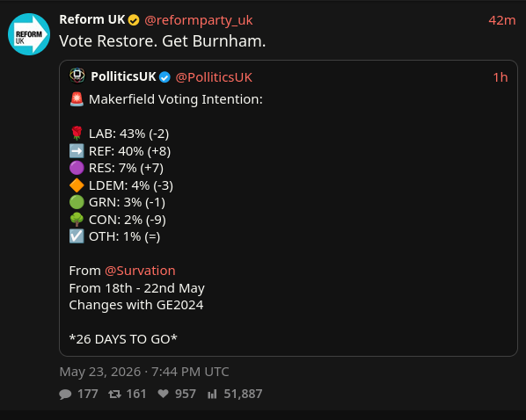Screen dimensions: 526x420
Task: Click the reply speech bubble icon
Action: click(x=65, y=394)
